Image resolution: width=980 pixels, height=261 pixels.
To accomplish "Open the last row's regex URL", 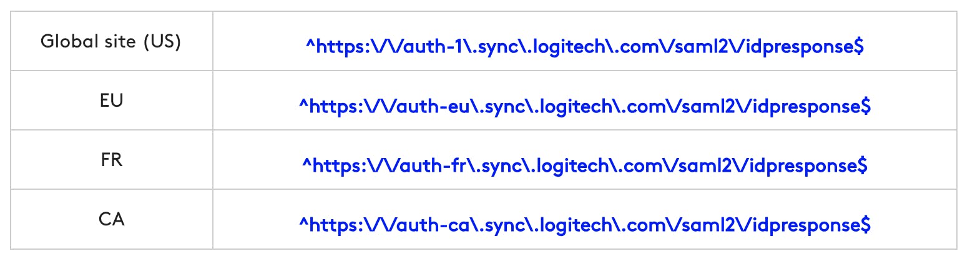I will 584,225.
